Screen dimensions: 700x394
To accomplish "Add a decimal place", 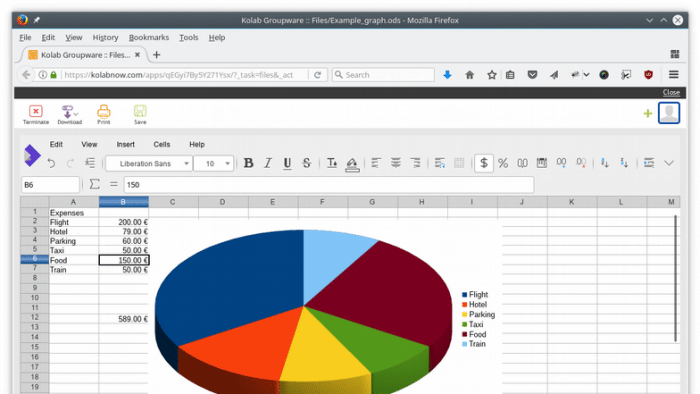I will click(561, 163).
